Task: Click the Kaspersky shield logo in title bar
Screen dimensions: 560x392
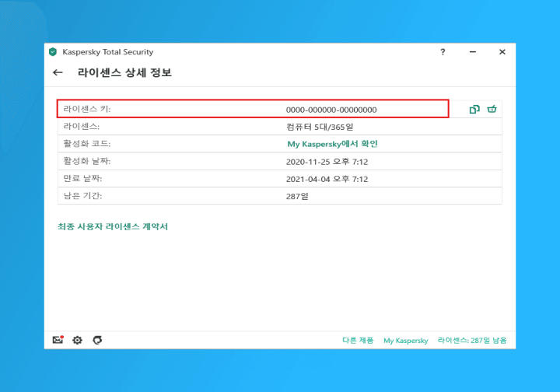Action: tap(53, 52)
